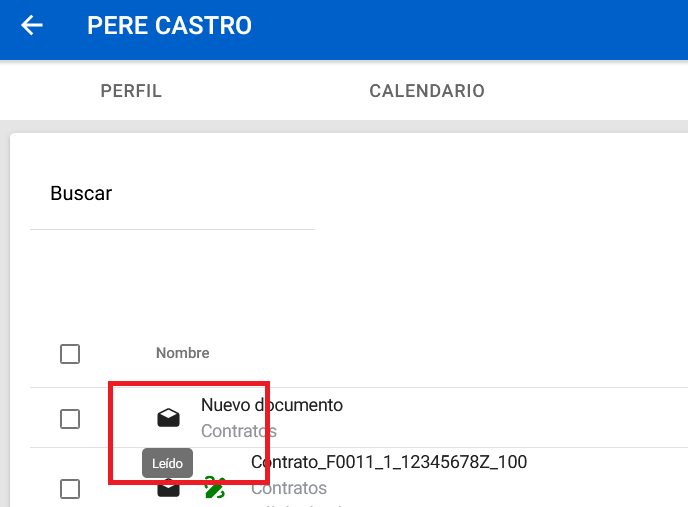Click the read envelope icon for Nuevo documento
This screenshot has height=507, width=688.
tap(169, 418)
